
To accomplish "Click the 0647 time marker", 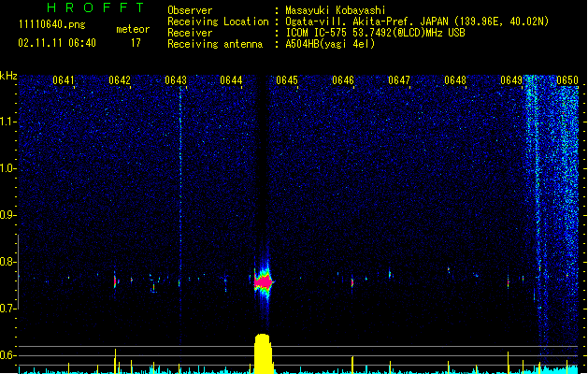I will (399, 80).
